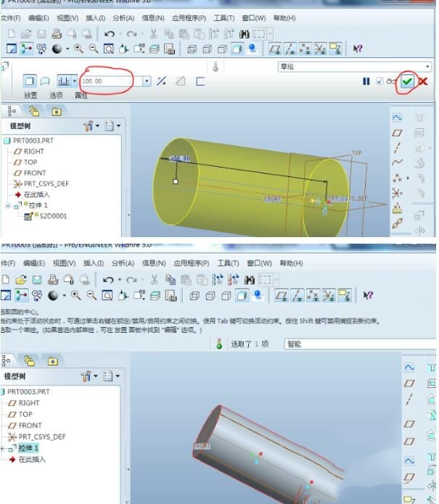
Task: Toggle extrude as surface option
Action: pos(45,81)
